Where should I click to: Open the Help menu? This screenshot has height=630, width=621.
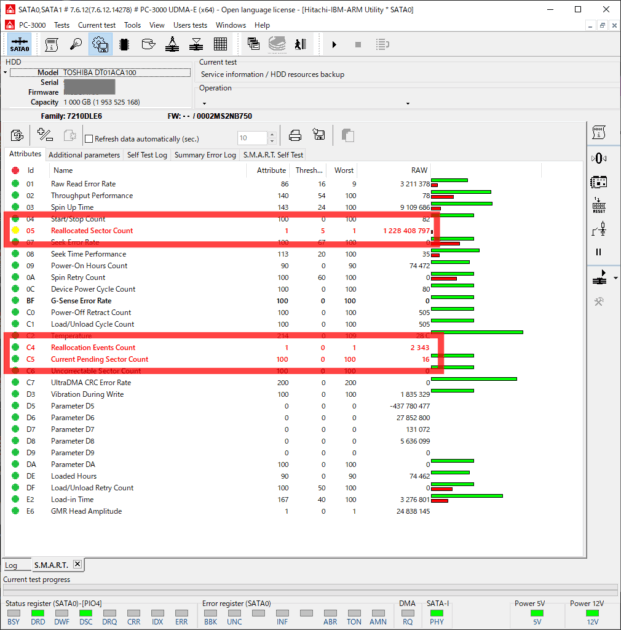click(262, 25)
